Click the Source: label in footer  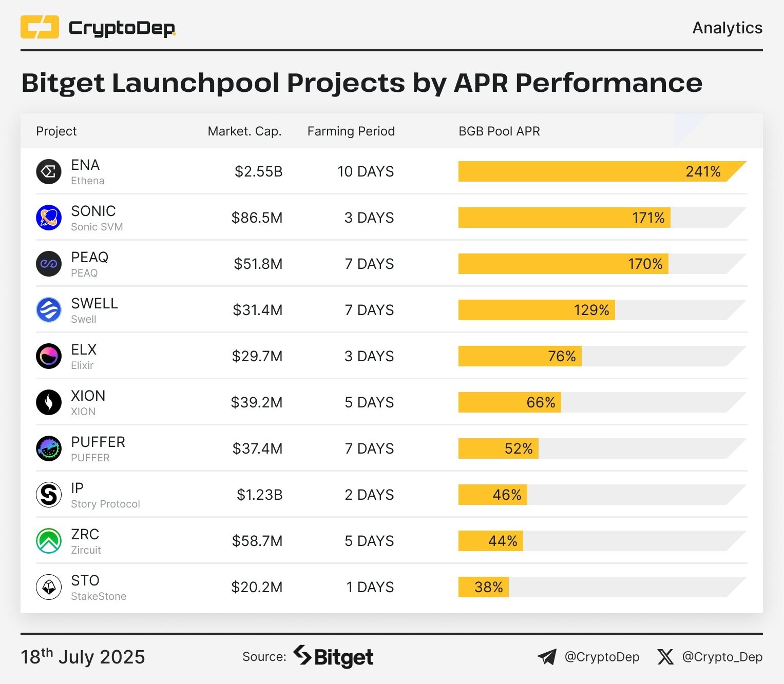coord(264,657)
